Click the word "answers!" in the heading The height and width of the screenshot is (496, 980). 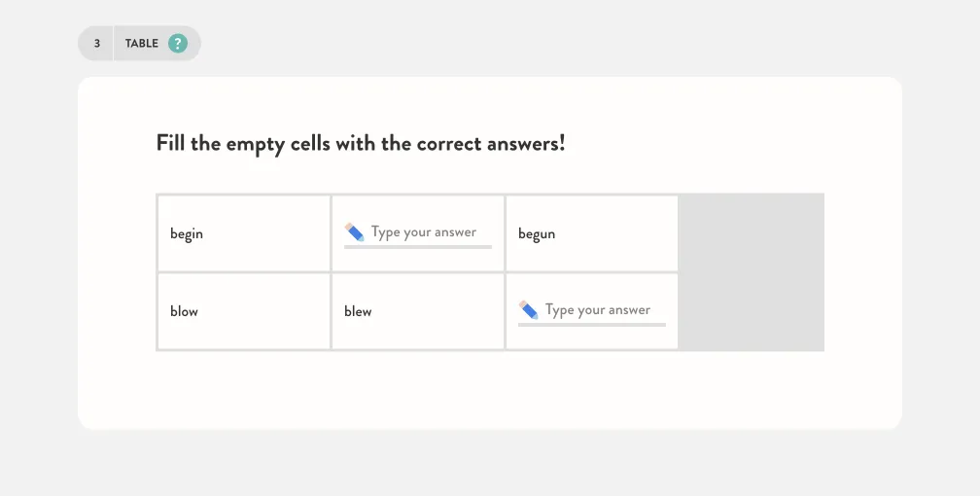coord(526,143)
